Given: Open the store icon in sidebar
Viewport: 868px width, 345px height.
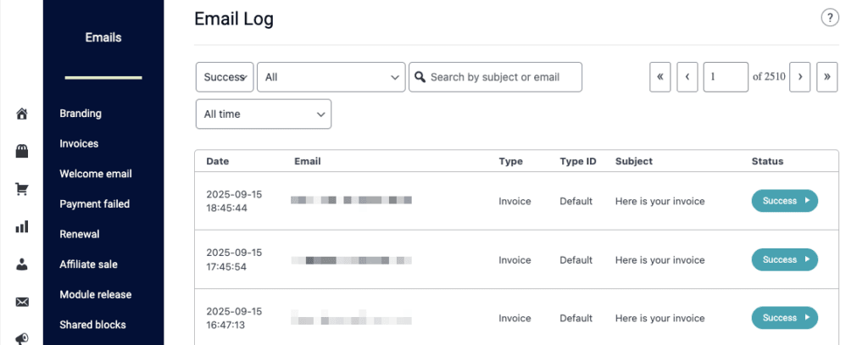Looking at the screenshot, I should click(x=22, y=152).
